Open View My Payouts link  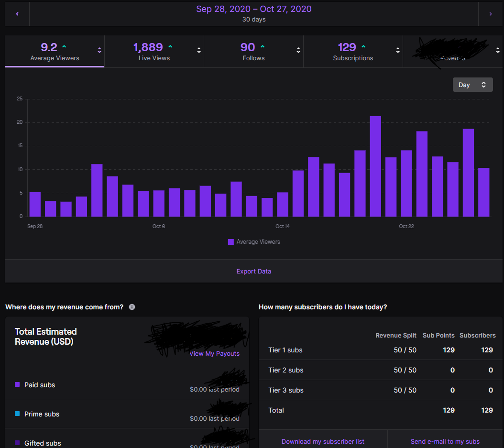coord(214,353)
